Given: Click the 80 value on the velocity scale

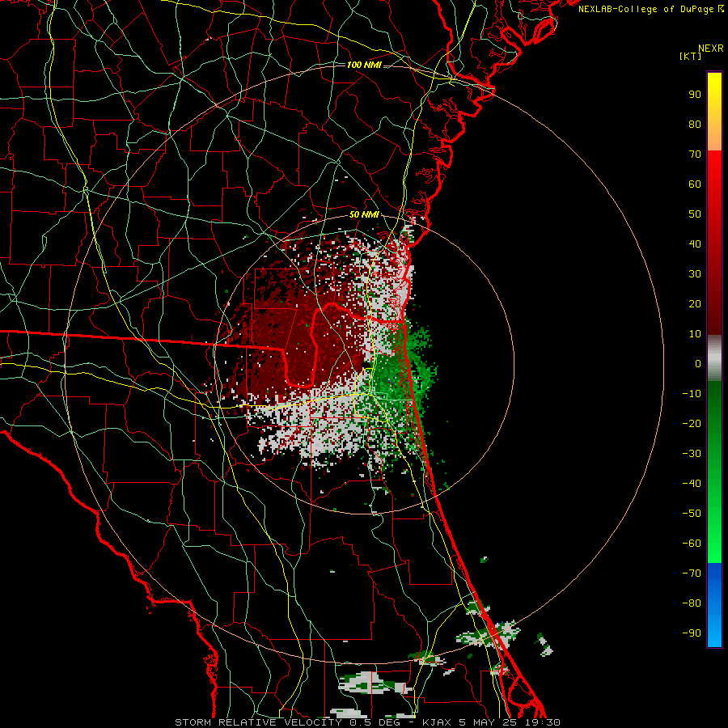Looking at the screenshot, I should tap(695, 125).
